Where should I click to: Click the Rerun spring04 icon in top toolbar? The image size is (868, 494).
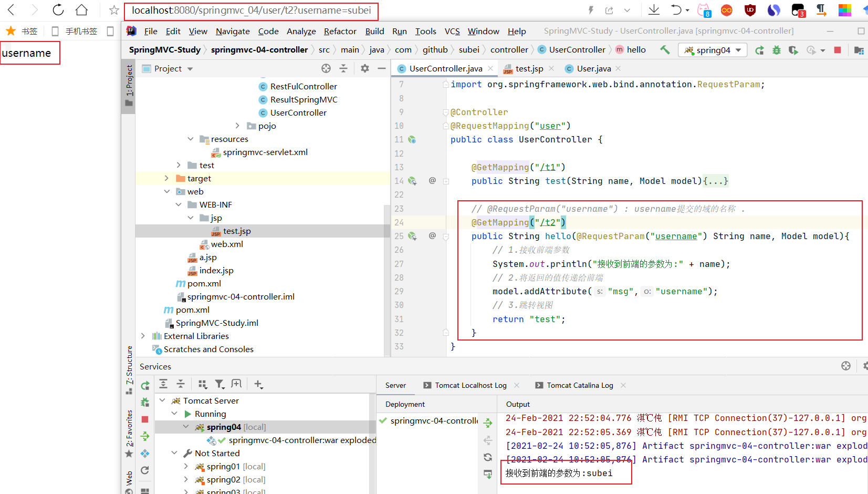(759, 50)
